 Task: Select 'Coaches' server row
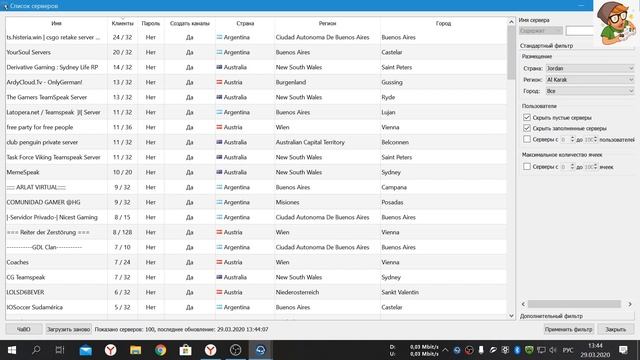tap(256, 262)
